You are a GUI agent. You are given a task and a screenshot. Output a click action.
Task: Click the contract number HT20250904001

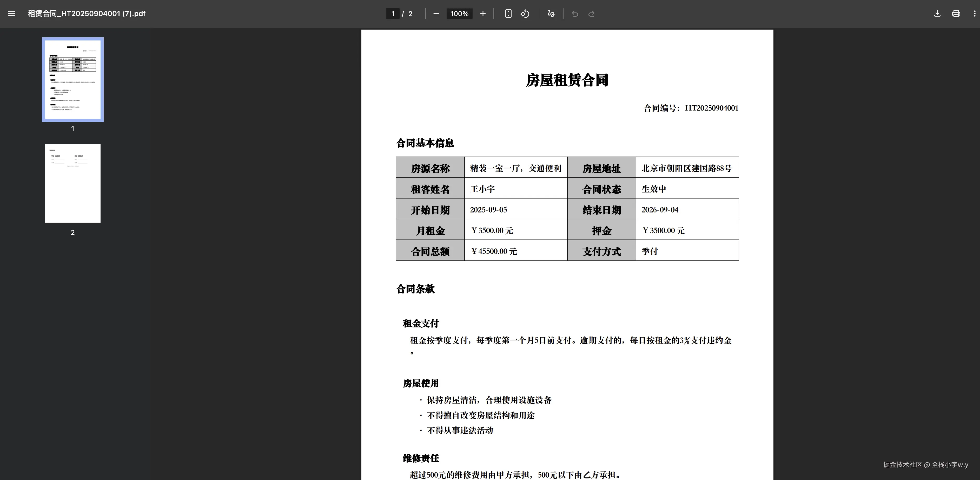point(711,108)
